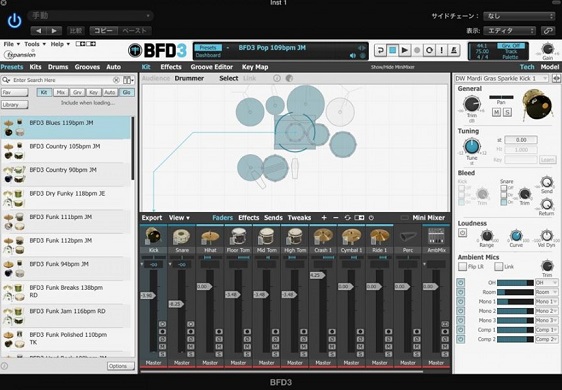The width and height of the screenshot is (562, 390).
Task: Select the Floor Tom channel icon
Action: click(238, 236)
